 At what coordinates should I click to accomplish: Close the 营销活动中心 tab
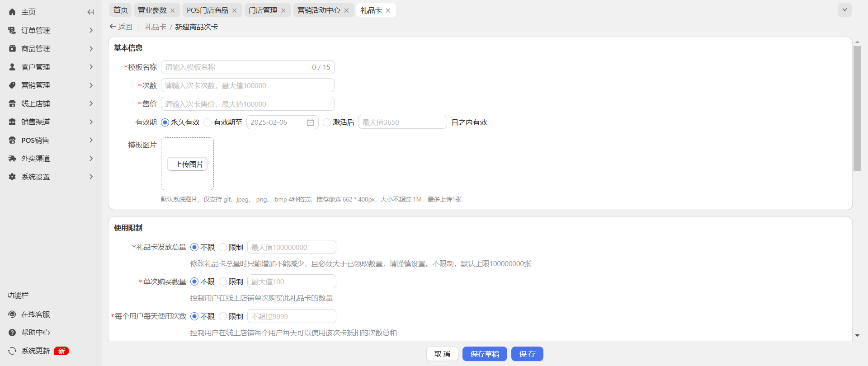[x=346, y=10]
